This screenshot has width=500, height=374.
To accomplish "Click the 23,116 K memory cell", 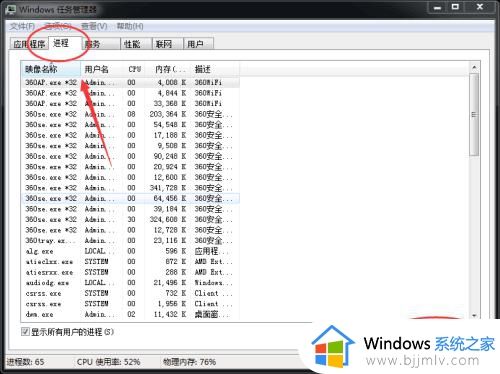I will [x=170, y=240].
